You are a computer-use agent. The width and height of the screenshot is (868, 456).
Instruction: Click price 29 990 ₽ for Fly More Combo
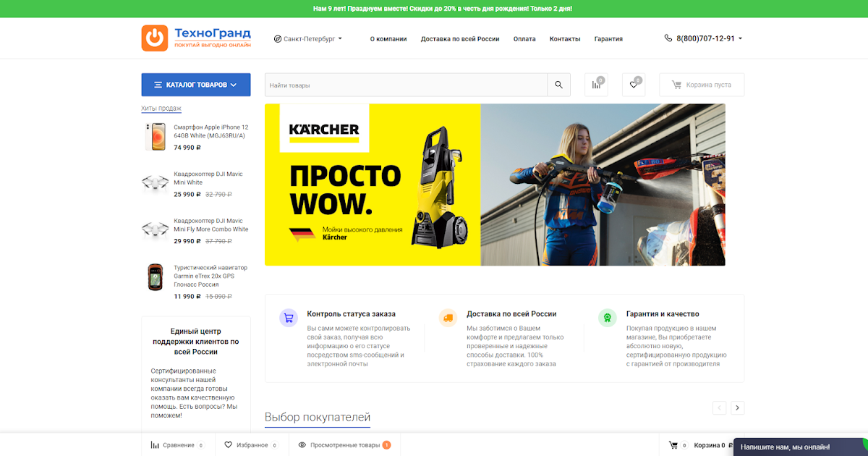coord(187,242)
